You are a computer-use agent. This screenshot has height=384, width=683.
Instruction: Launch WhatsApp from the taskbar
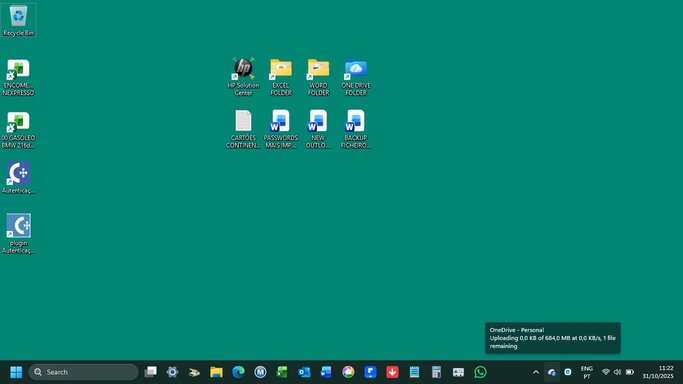point(480,372)
